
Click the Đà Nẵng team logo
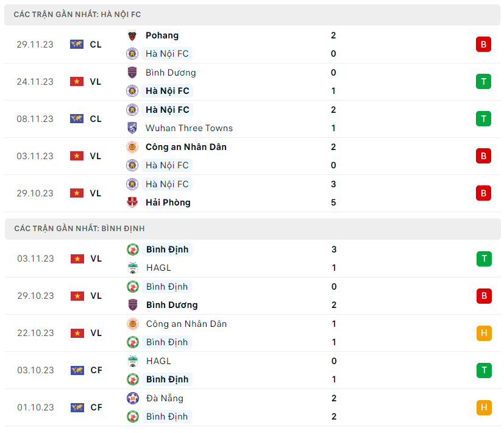point(132,398)
